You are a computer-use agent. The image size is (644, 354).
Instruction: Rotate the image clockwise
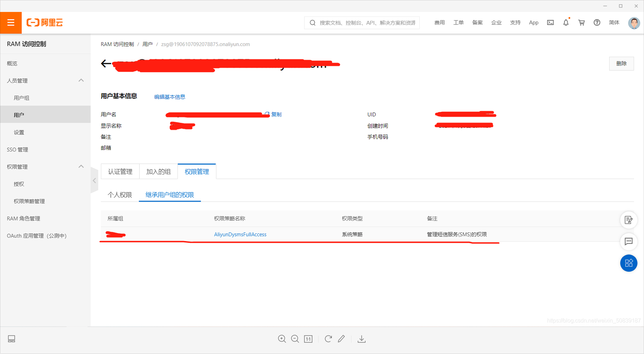[x=328, y=339]
